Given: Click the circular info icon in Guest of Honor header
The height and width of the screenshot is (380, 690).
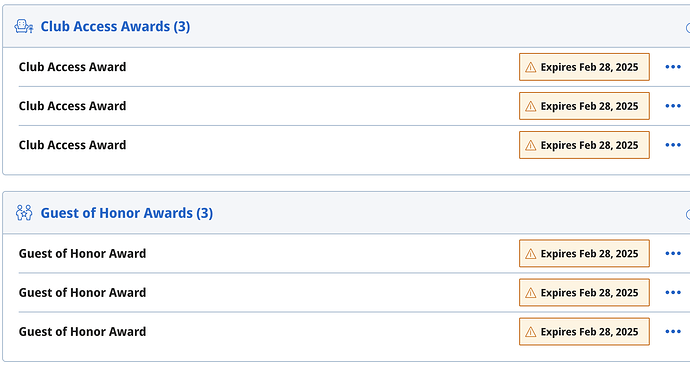Looking at the screenshot, I should [x=688, y=215].
